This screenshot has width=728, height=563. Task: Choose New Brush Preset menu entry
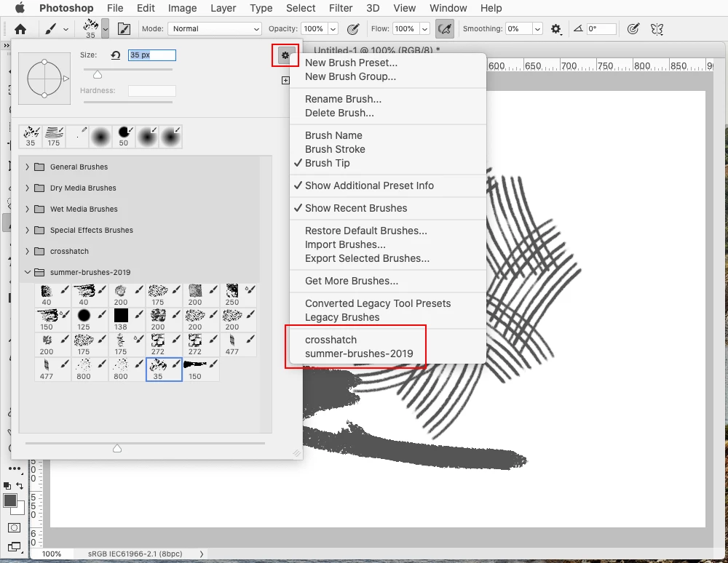click(351, 63)
